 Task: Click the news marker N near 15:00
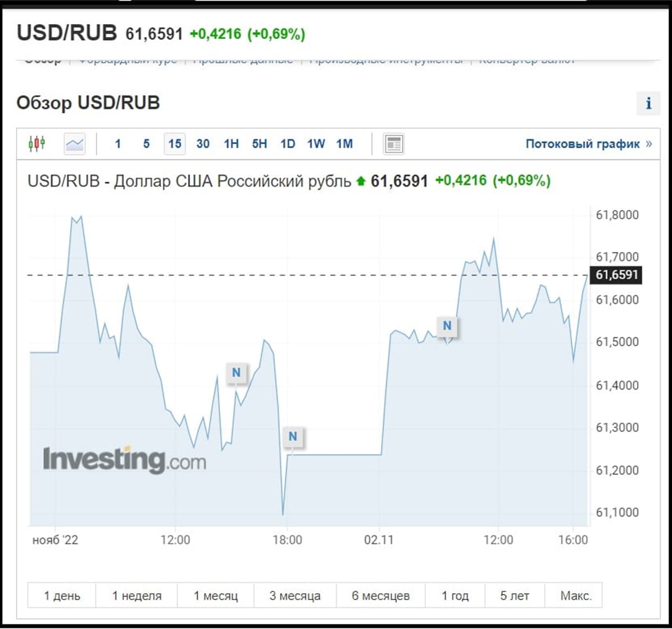click(x=236, y=373)
